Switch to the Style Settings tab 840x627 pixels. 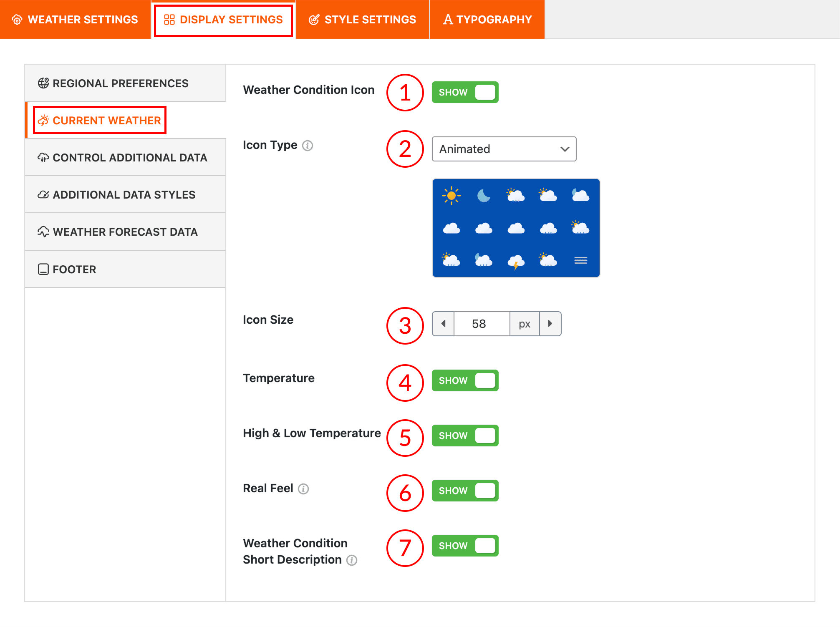[362, 20]
